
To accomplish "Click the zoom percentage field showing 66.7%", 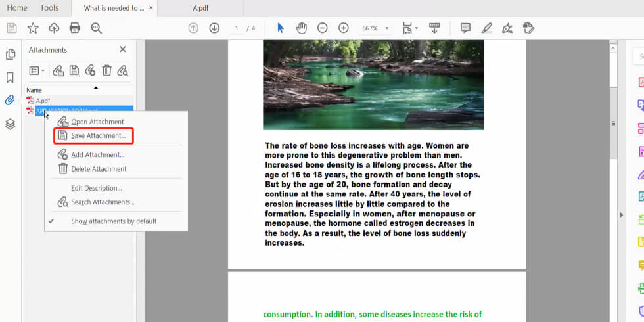I will pyautogui.click(x=370, y=28).
